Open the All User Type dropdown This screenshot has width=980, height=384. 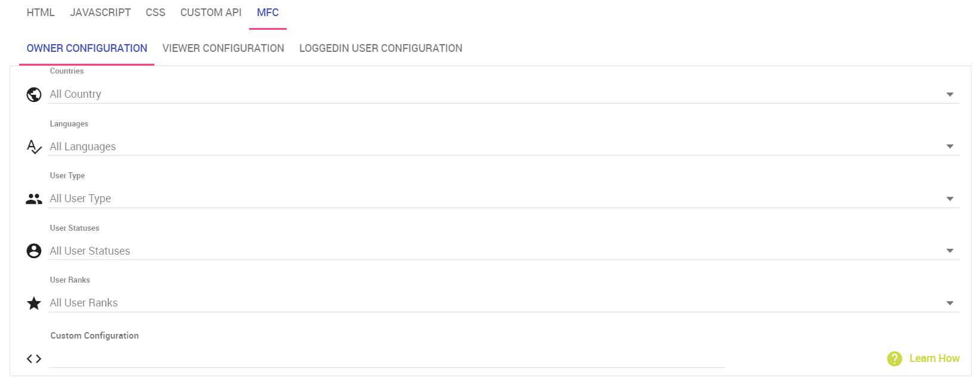pos(504,199)
